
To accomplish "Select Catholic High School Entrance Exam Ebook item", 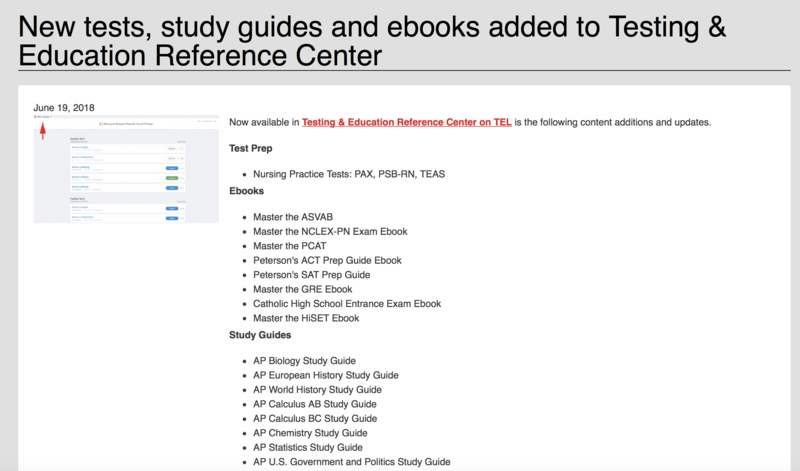I will 347,304.
